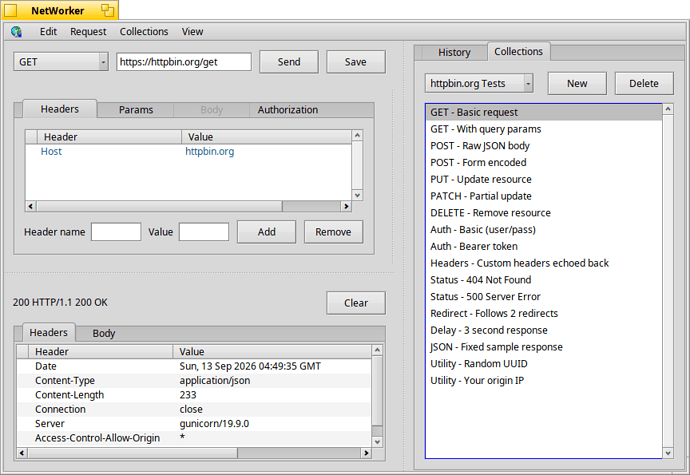The width and height of the screenshot is (690, 475).
Task: Click collections list scroll down arrow
Action: (x=668, y=453)
